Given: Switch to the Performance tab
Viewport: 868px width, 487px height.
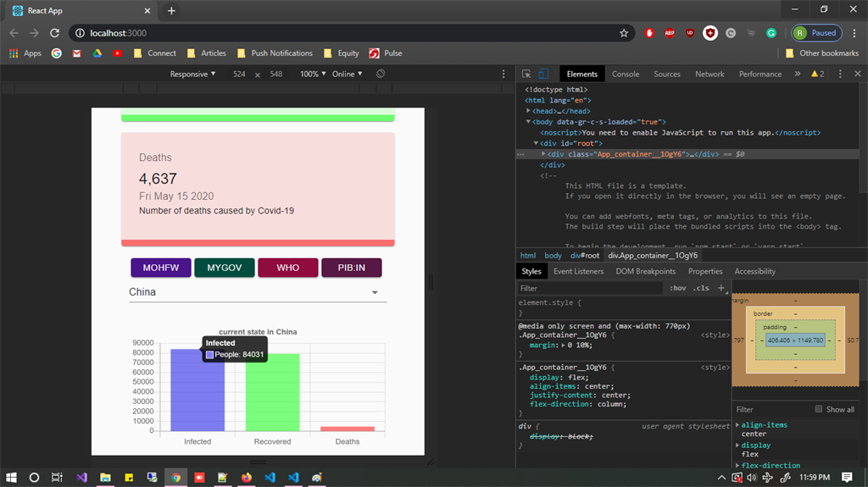Looking at the screenshot, I should [760, 74].
